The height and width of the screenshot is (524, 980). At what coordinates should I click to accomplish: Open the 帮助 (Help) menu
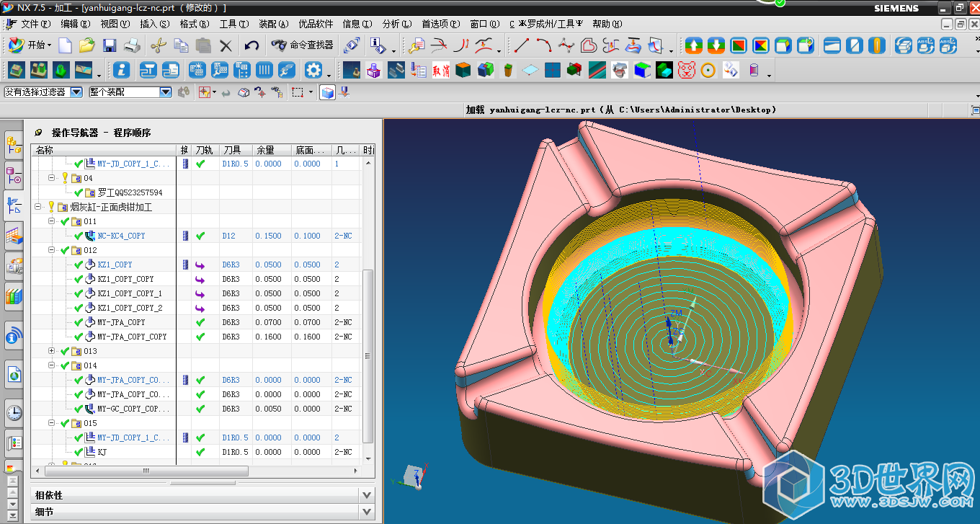click(x=607, y=24)
